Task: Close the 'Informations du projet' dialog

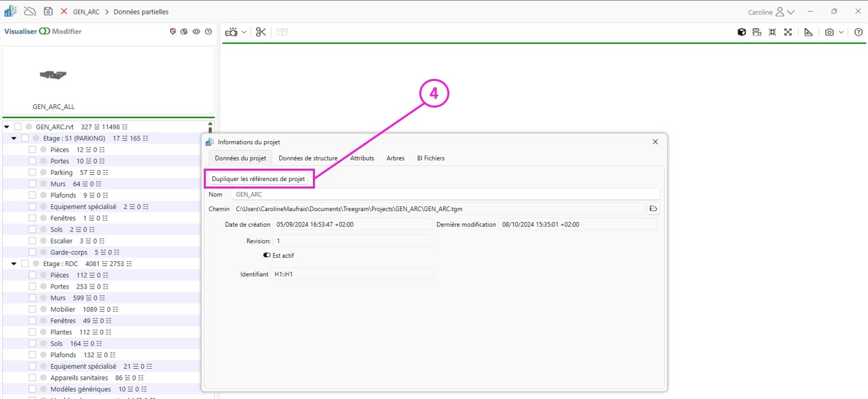Action: point(655,142)
